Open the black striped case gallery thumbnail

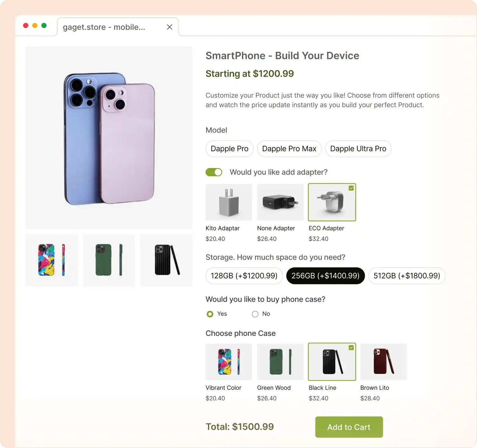point(166,260)
